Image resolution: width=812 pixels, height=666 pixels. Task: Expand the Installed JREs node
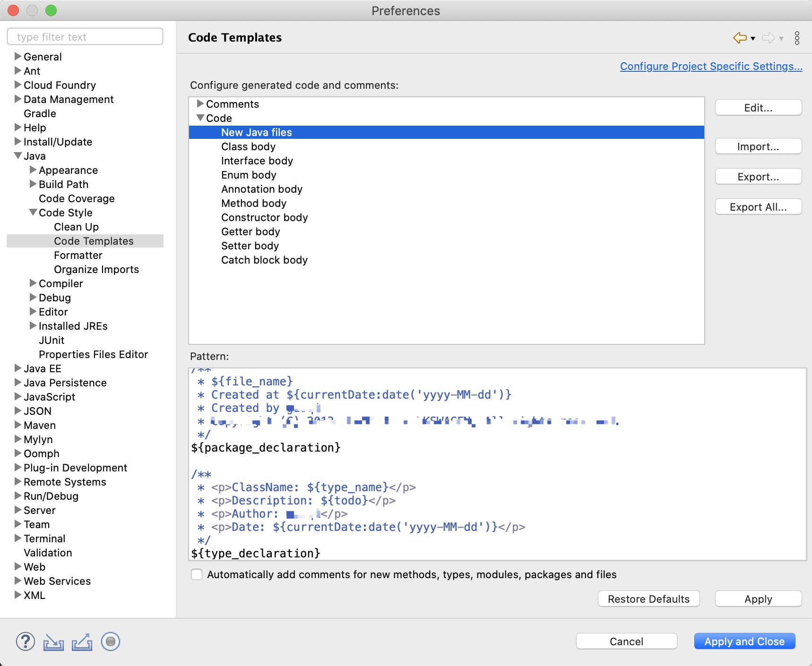[x=33, y=325]
